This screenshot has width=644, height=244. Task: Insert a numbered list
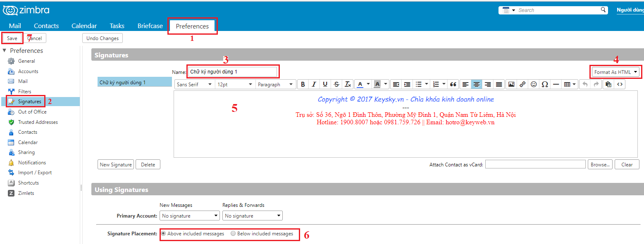point(436,84)
